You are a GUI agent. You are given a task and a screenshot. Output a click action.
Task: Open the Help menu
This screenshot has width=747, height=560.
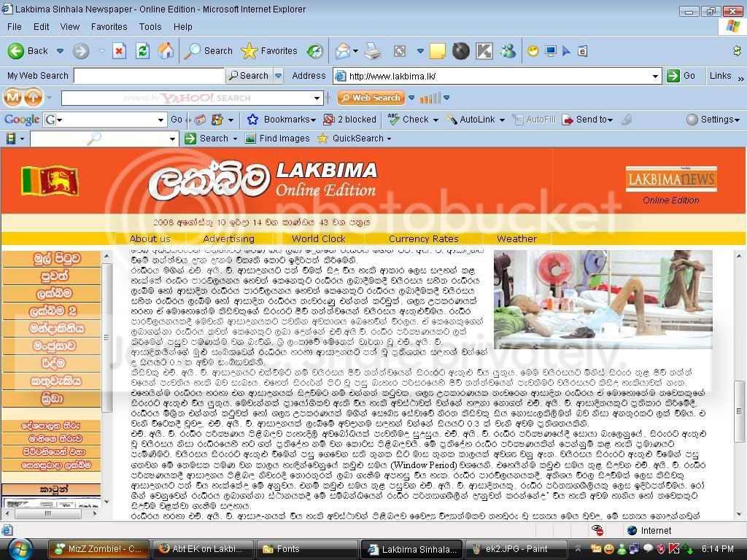(x=182, y=27)
